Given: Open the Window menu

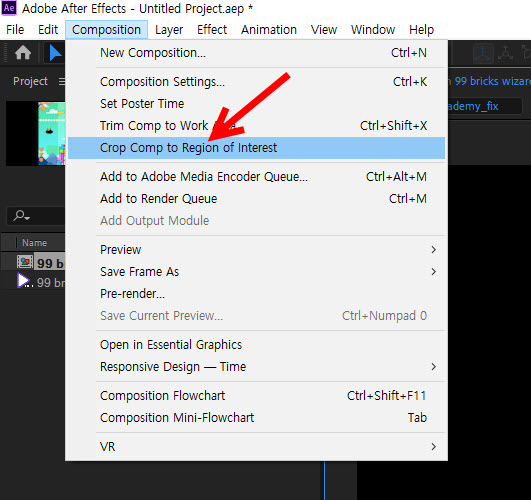Looking at the screenshot, I should pyautogui.click(x=373, y=30).
